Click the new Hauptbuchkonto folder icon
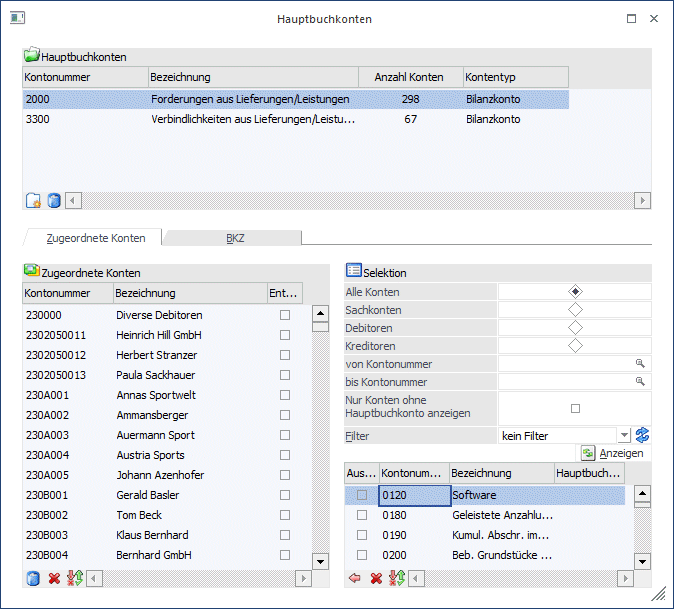The image size is (674, 609). tap(33, 200)
